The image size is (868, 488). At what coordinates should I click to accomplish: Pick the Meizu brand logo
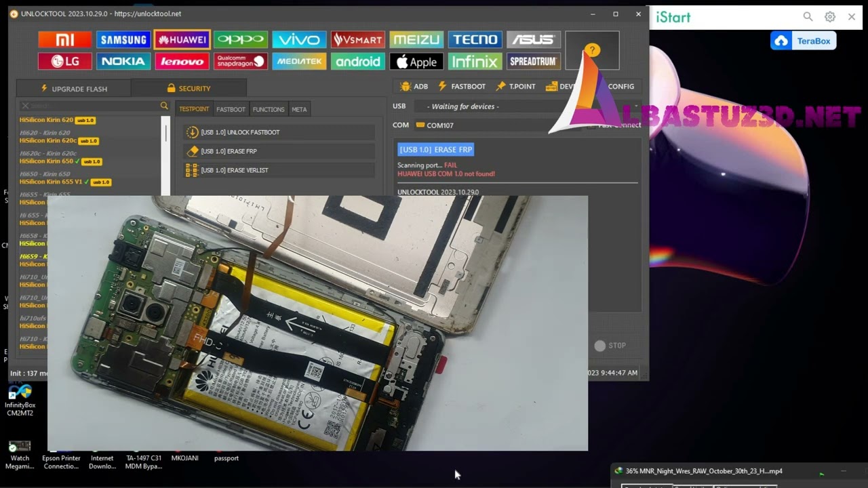coord(416,40)
